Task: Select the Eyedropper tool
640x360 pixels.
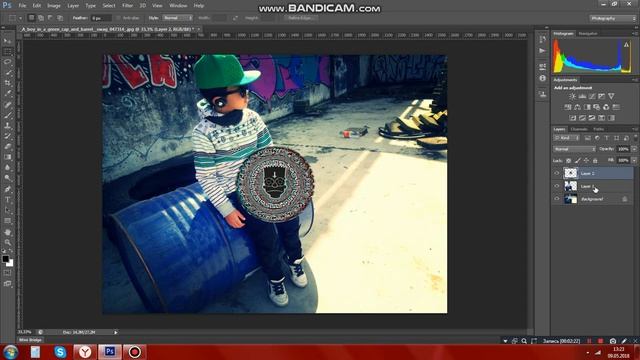Action: (7, 94)
